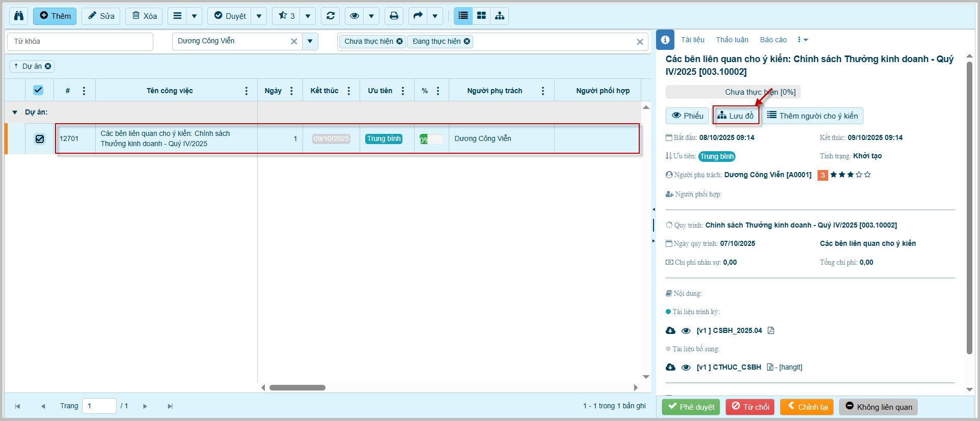Click the Lưu đồ button

coord(736,116)
